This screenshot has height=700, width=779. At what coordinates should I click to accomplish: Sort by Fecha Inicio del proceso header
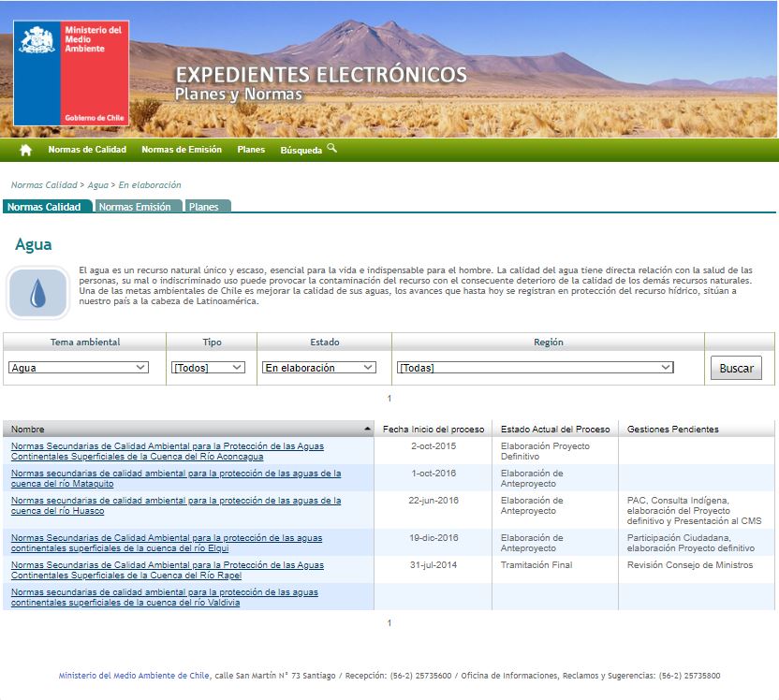click(x=434, y=429)
